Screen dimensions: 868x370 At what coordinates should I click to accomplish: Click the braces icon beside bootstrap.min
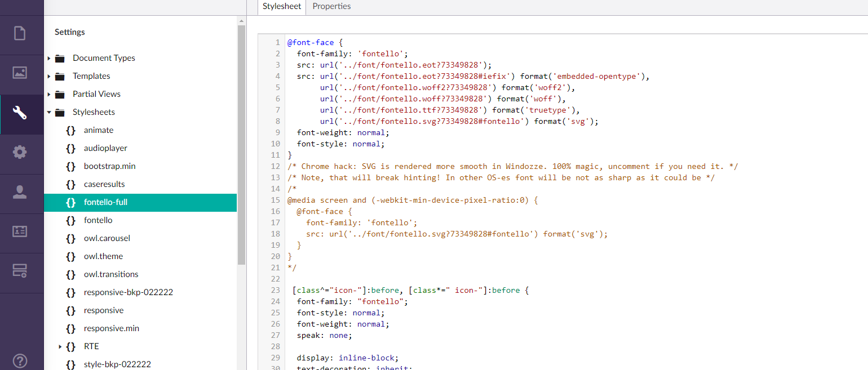click(x=70, y=166)
